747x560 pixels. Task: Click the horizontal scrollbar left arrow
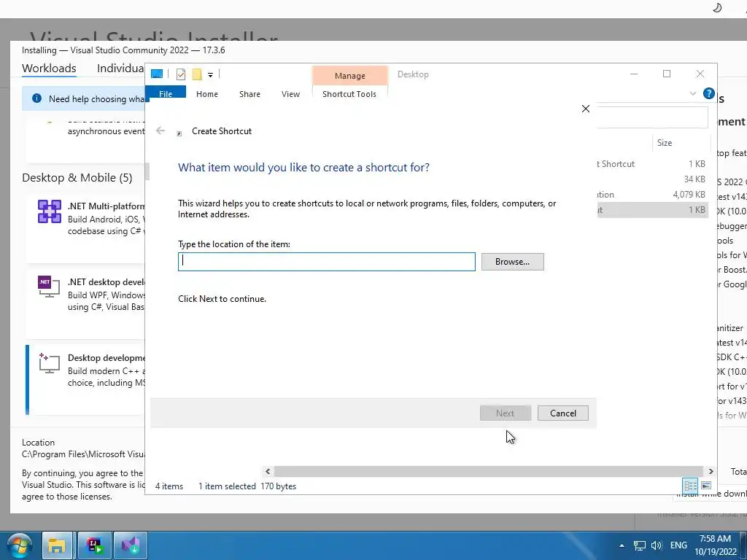coord(268,471)
